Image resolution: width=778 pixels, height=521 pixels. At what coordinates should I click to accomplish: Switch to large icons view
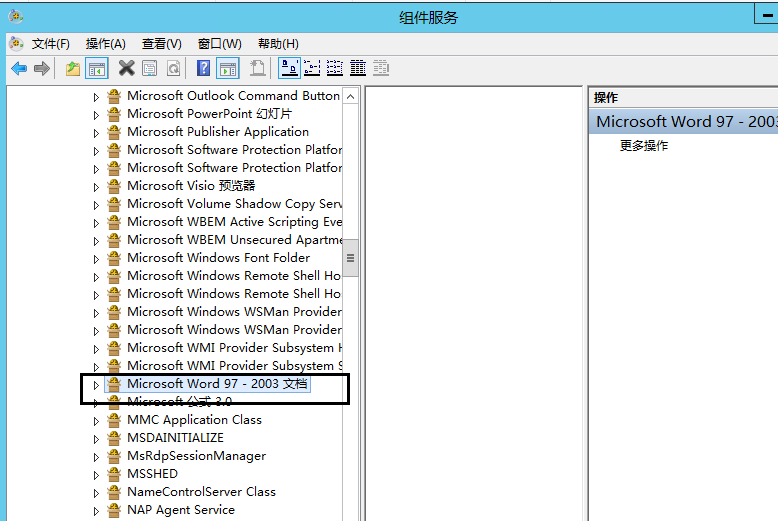[289, 68]
